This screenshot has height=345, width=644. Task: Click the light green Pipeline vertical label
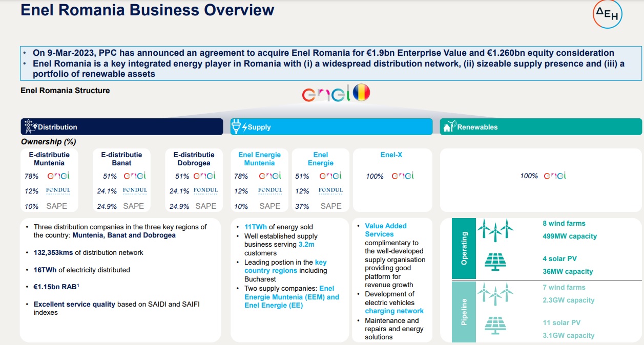(464, 312)
